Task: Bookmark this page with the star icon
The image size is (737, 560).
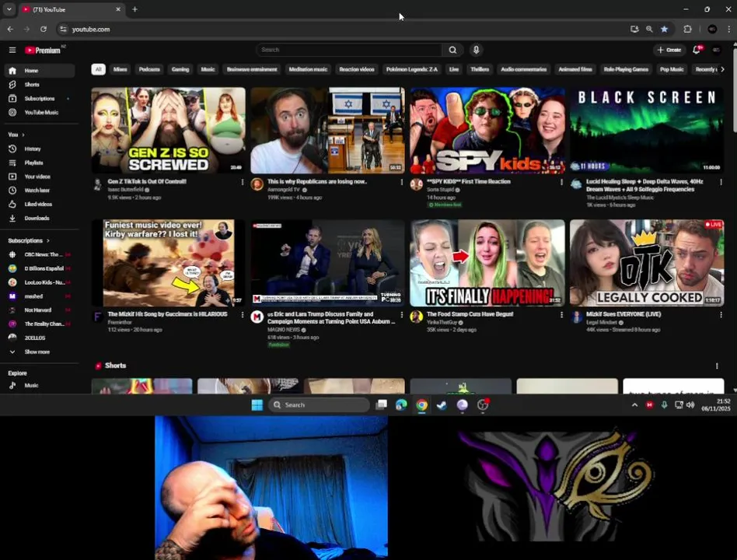Action: point(664,29)
